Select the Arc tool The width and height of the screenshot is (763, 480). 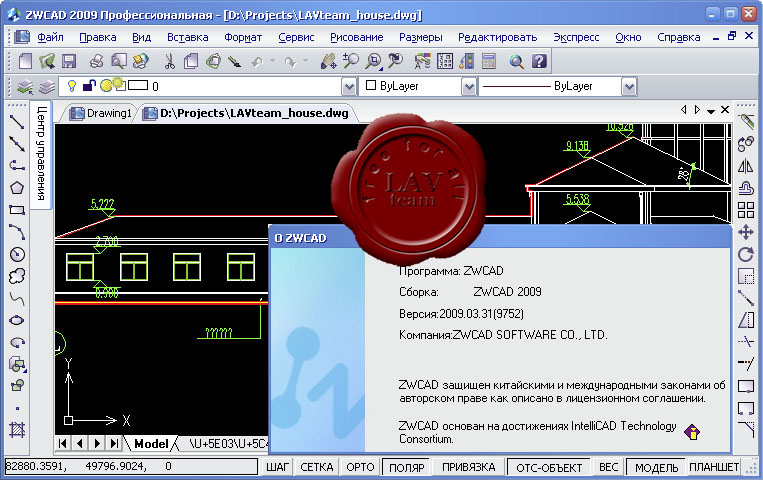coord(17,232)
